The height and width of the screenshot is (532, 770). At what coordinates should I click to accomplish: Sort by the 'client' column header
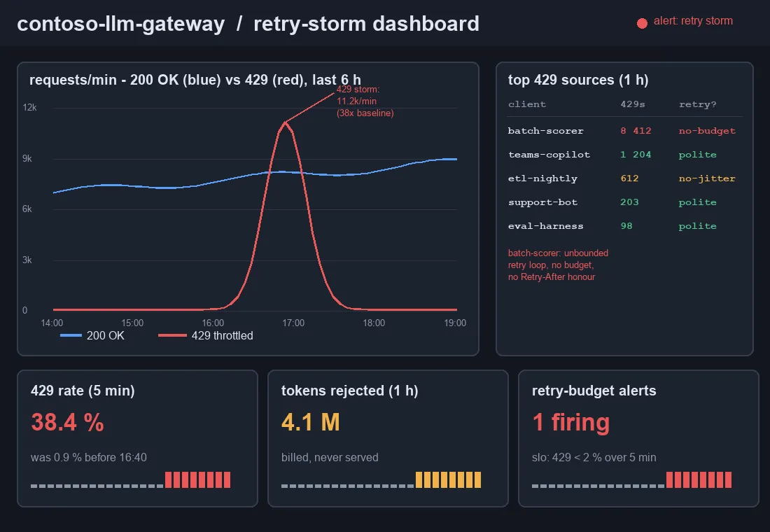point(527,104)
